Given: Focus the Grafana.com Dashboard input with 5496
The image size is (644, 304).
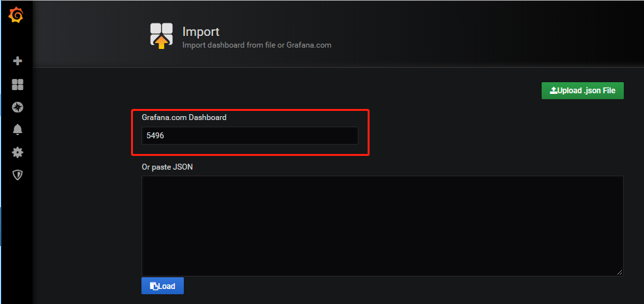Looking at the screenshot, I should click(250, 136).
